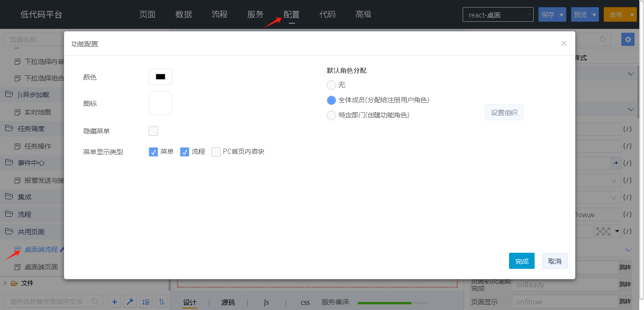Click the folder icon of 任务调度

click(9, 128)
